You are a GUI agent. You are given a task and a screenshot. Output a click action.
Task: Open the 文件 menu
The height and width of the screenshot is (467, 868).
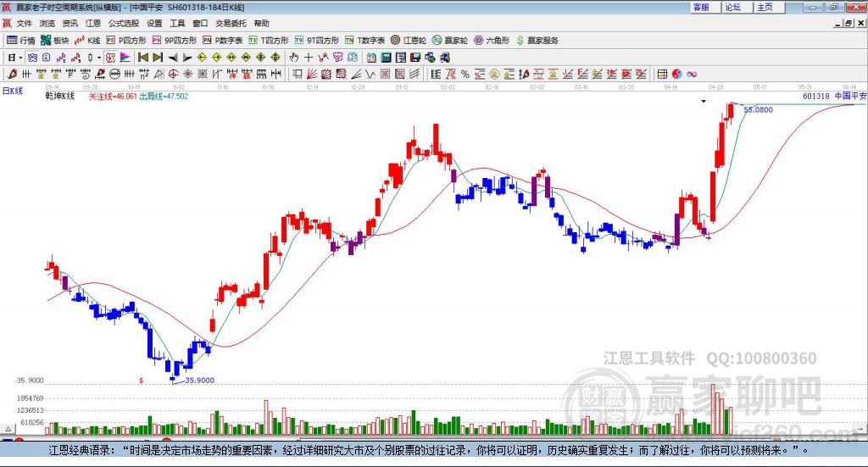click(x=24, y=23)
